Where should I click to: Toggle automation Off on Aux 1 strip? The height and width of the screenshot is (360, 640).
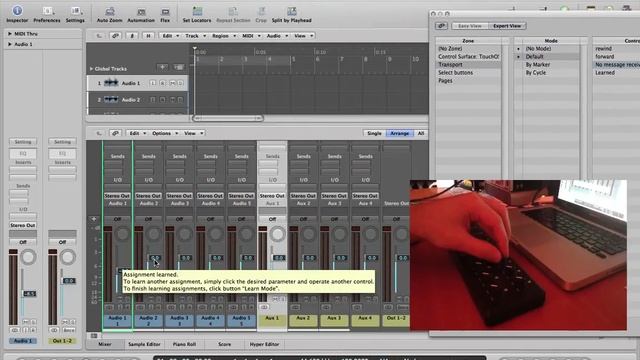coord(272,219)
